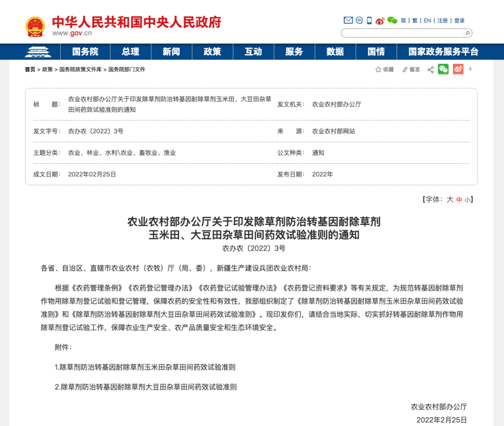Open the mobile phone icon
Screen dimensions: 504x426
369,21
